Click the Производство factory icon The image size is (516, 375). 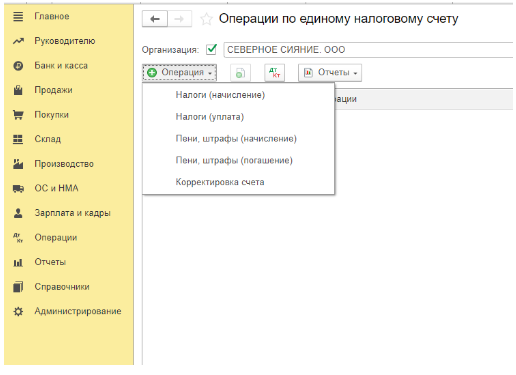[x=18, y=164]
